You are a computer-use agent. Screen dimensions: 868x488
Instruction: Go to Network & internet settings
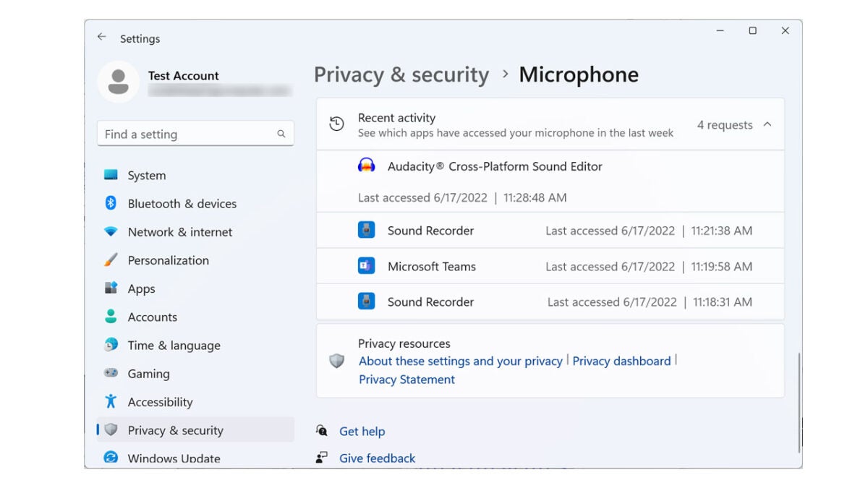tap(195, 232)
